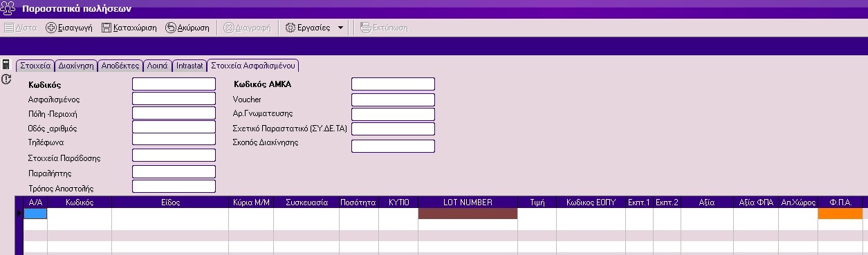Click the first row Είδος cell

click(170, 214)
